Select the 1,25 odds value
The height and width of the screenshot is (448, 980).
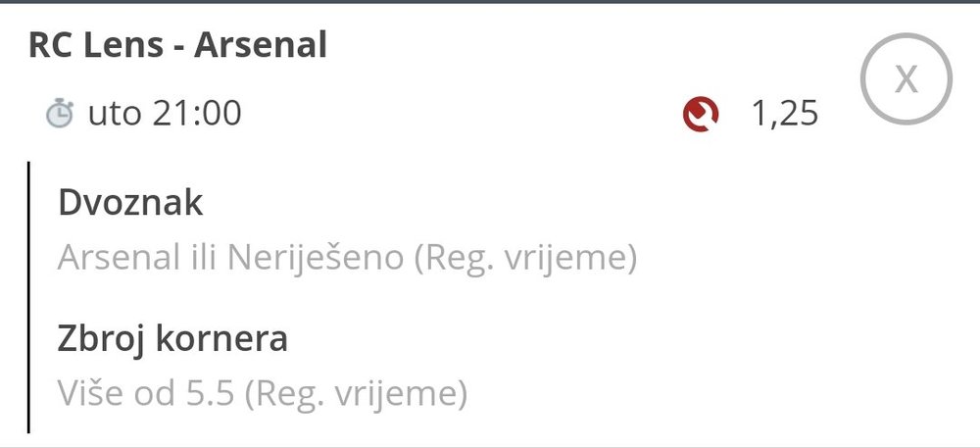(784, 115)
